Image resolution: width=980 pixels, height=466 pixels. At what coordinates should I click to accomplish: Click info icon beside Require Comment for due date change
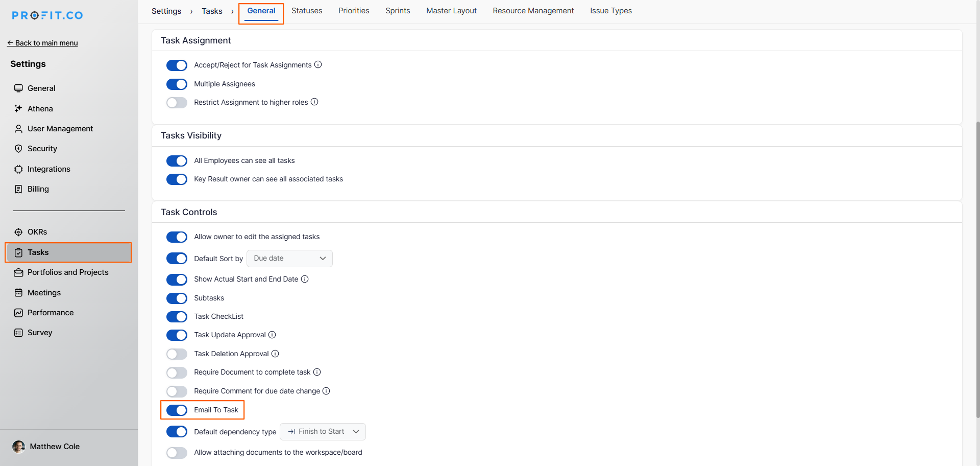coord(326,391)
